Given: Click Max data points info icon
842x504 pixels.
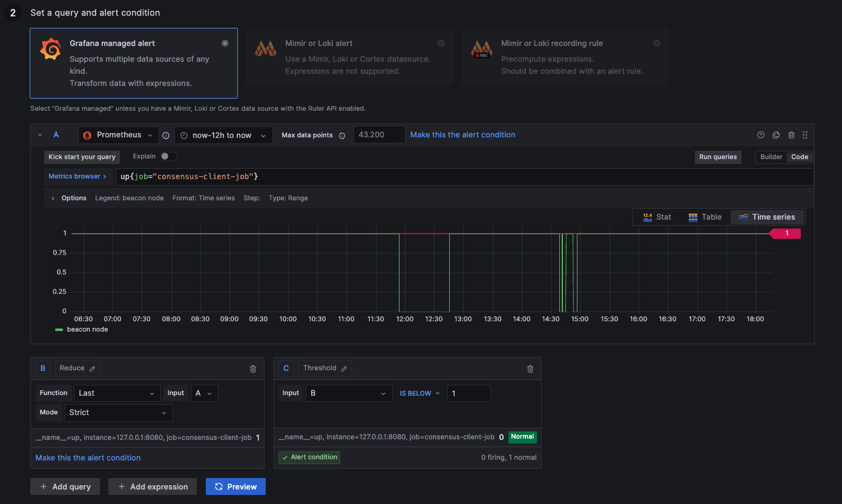Looking at the screenshot, I should tap(342, 136).
